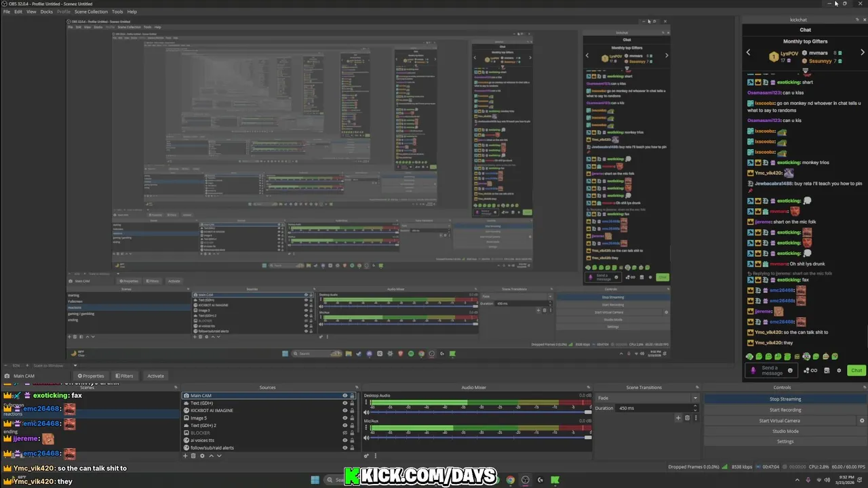868x488 pixels.
Task: Mute Desktop Audio speaker icon
Action: click(x=367, y=412)
